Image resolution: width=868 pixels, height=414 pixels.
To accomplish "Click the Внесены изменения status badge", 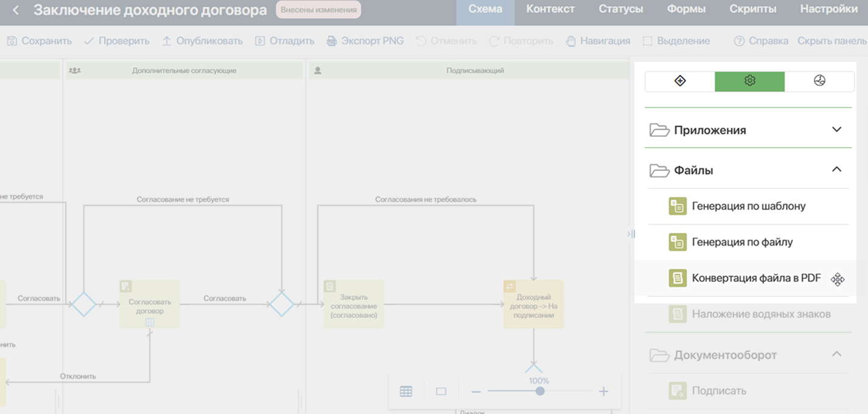I will pyautogui.click(x=318, y=10).
